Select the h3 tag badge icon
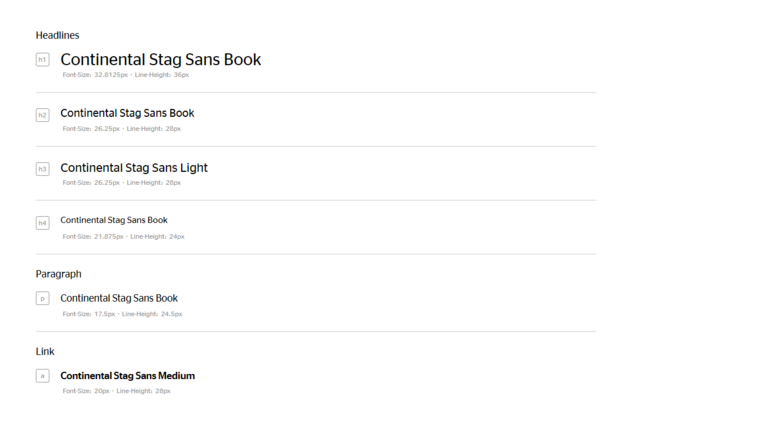 [x=42, y=169]
